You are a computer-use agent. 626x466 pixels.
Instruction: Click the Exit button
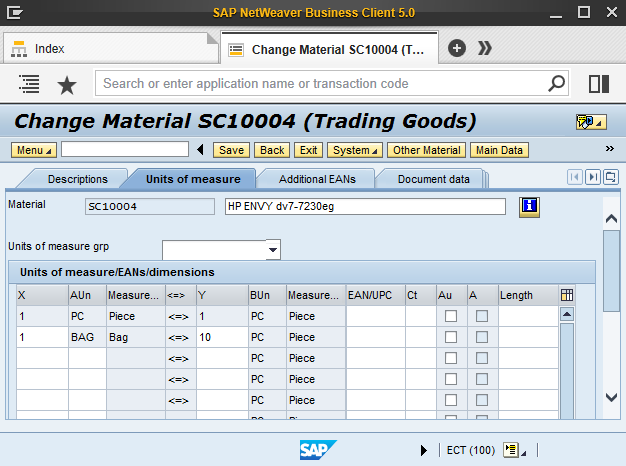[x=308, y=150]
